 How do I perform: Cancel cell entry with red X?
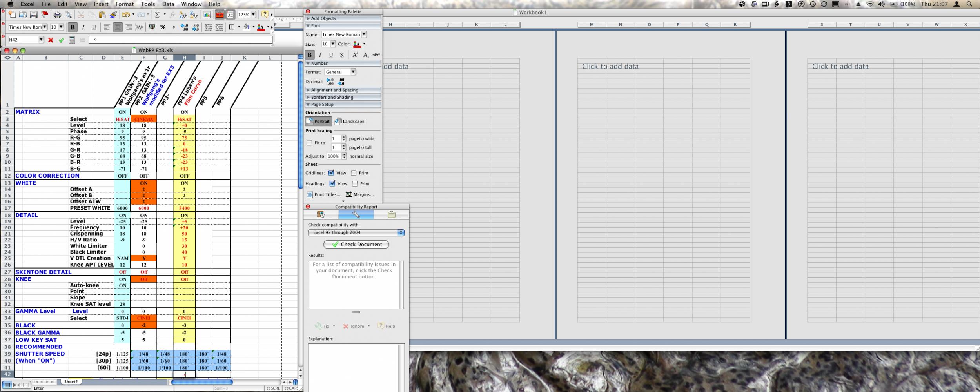(51, 40)
